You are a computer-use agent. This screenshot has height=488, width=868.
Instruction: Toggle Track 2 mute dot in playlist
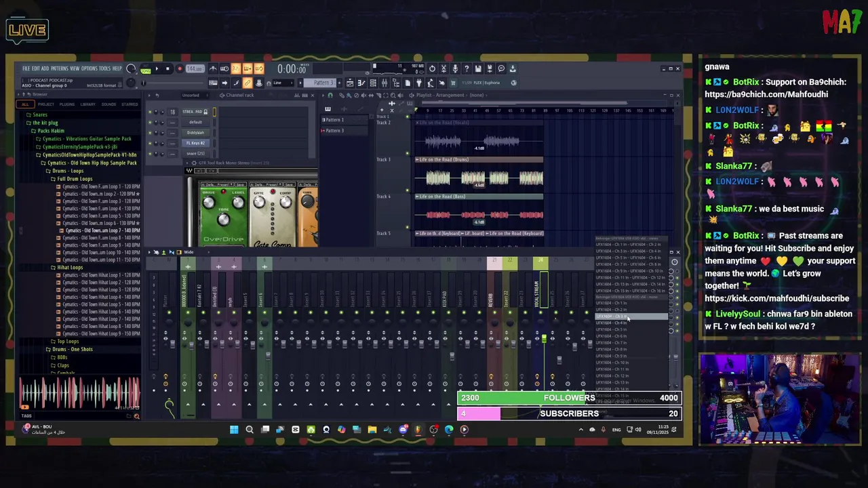tap(407, 153)
